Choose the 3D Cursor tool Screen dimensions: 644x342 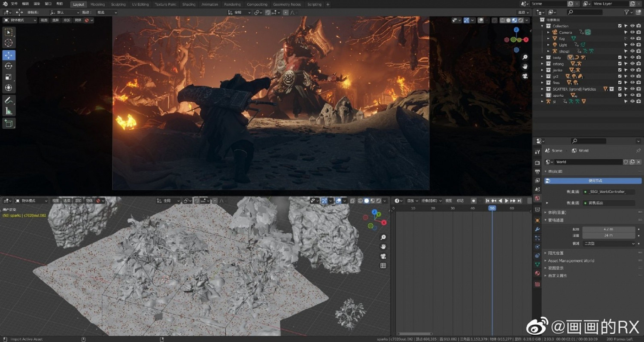pyautogui.click(x=9, y=43)
